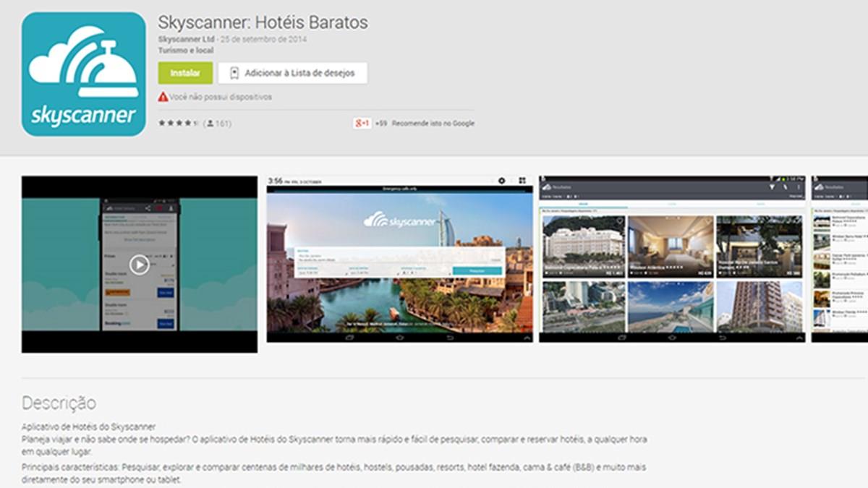Click the red warning triangle icon
This screenshot has width=868, height=488.
(x=163, y=97)
